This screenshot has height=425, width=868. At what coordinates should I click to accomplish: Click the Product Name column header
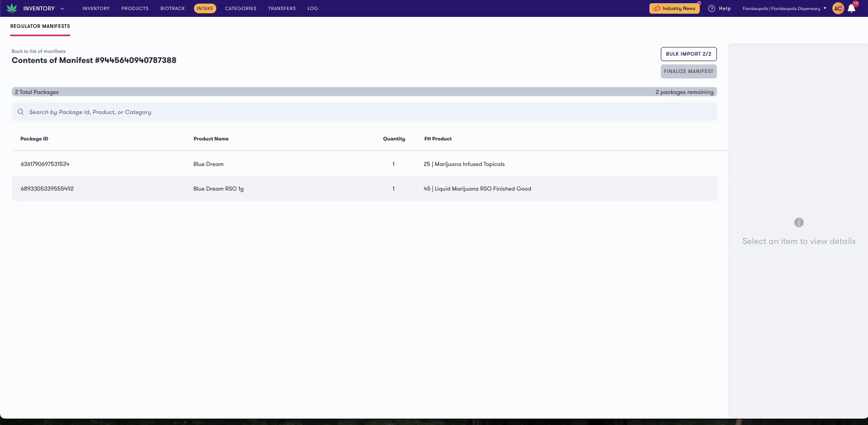(x=211, y=139)
